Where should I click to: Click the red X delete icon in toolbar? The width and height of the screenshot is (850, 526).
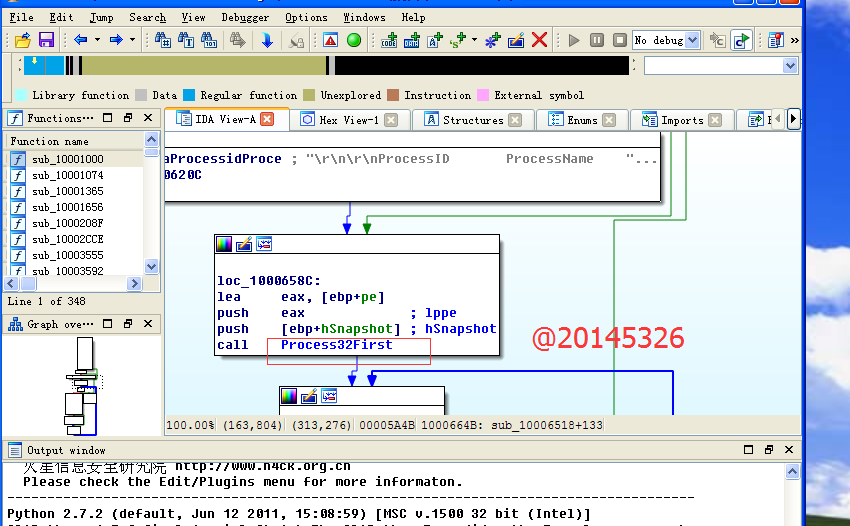click(540, 40)
